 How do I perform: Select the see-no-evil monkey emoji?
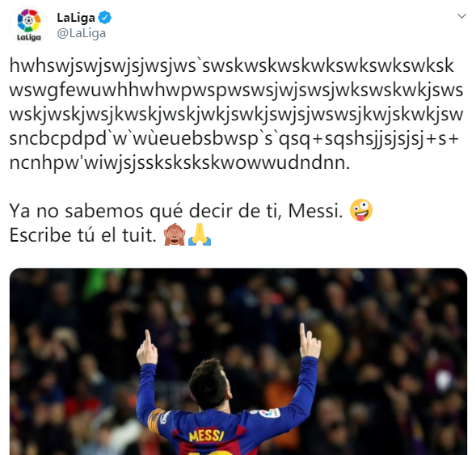[175, 234]
